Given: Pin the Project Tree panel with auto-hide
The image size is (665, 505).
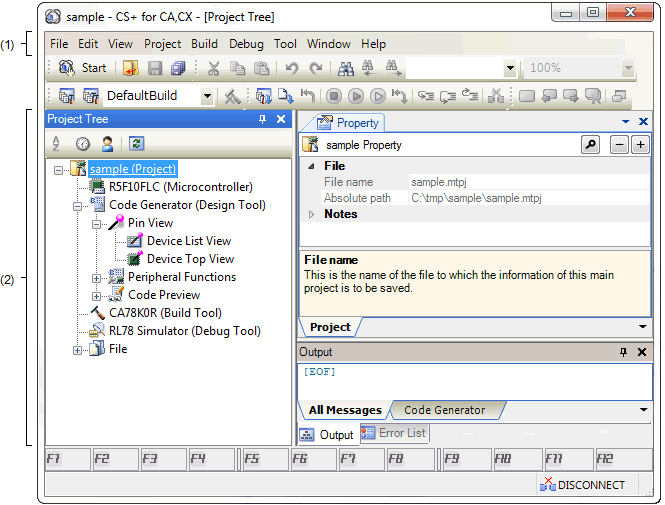Looking at the screenshot, I should coord(263,119).
